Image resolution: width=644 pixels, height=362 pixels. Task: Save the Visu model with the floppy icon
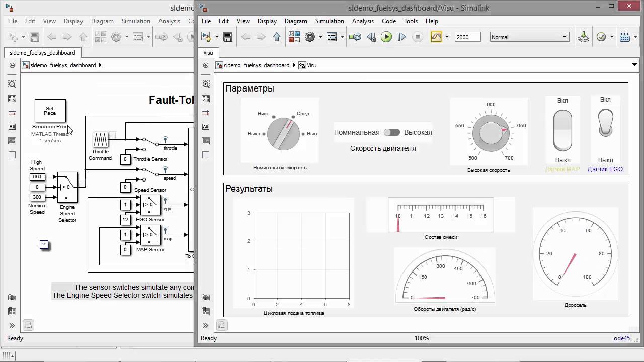pos(228,37)
